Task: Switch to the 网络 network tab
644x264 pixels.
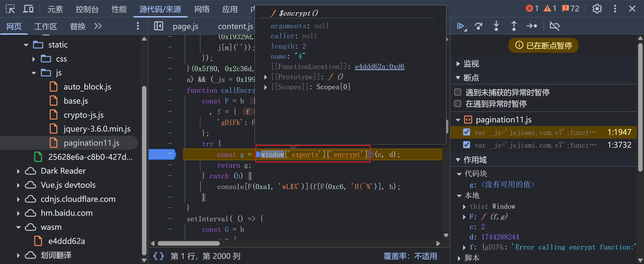Action: (202, 9)
